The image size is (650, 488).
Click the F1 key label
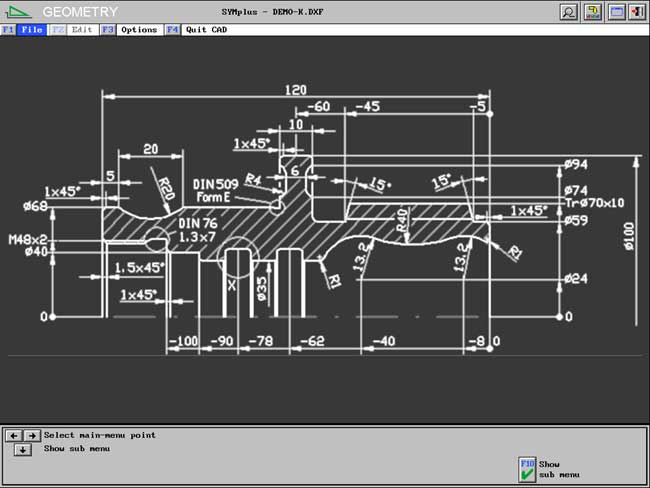8,30
